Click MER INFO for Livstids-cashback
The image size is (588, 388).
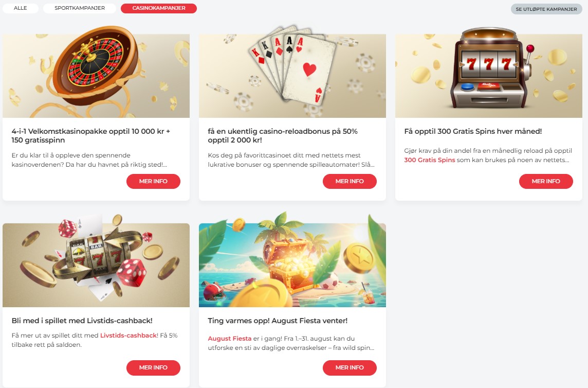(153, 368)
